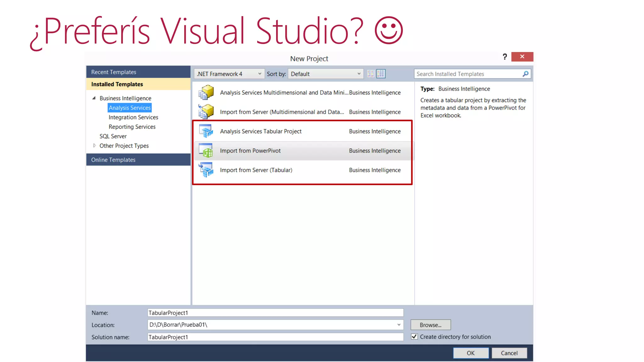Viewport: 644px width, 362px height.
Task: Open the Sort by Default dropdown
Action: click(x=326, y=74)
